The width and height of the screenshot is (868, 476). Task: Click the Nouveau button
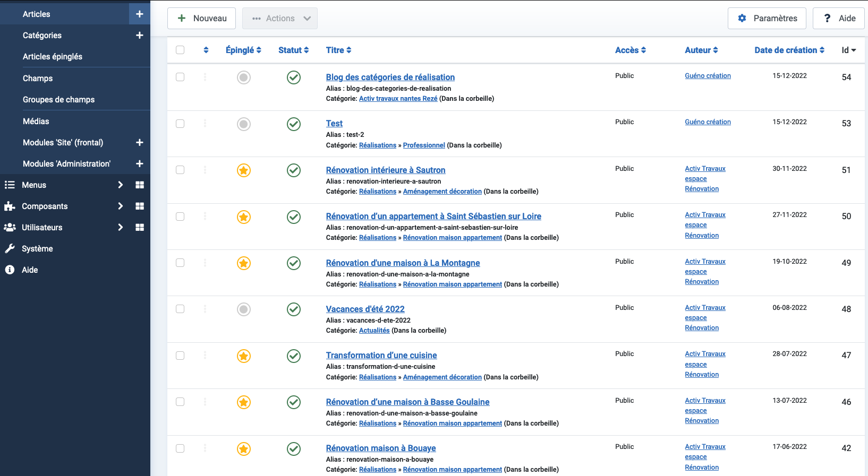pyautogui.click(x=202, y=18)
